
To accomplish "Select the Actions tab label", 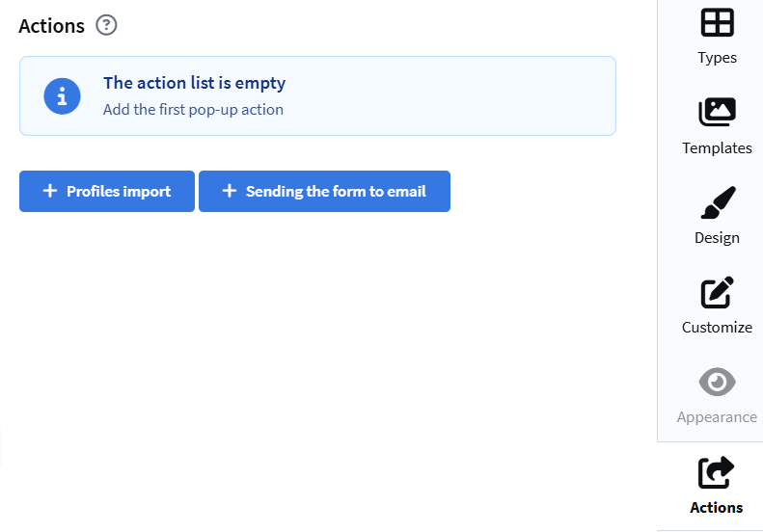I will point(717,508).
